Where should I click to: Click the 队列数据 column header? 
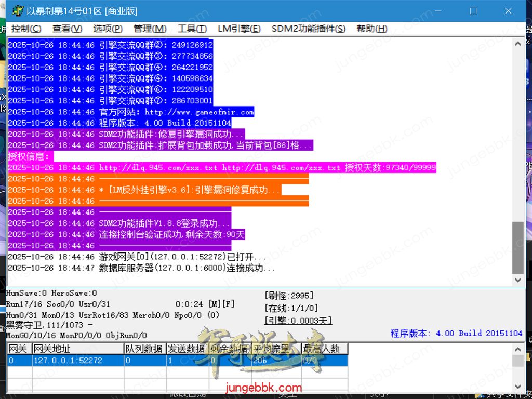[x=144, y=349]
